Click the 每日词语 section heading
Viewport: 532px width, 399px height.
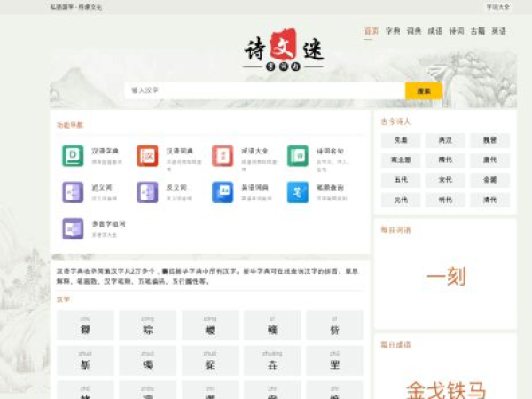point(395,231)
